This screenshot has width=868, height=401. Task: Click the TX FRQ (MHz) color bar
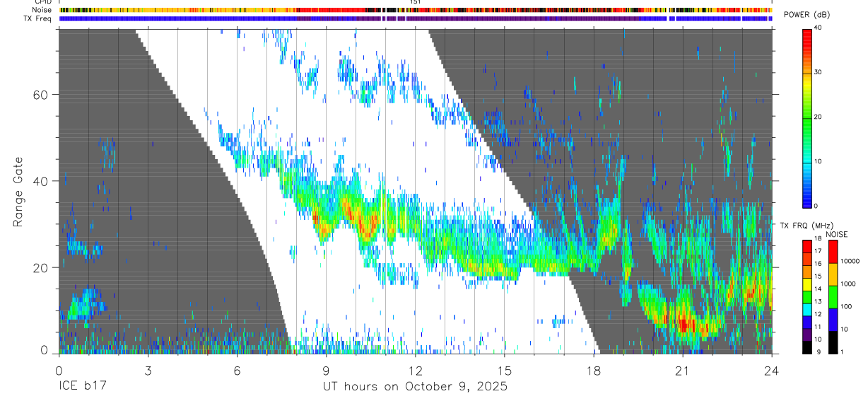click(807, 296)
